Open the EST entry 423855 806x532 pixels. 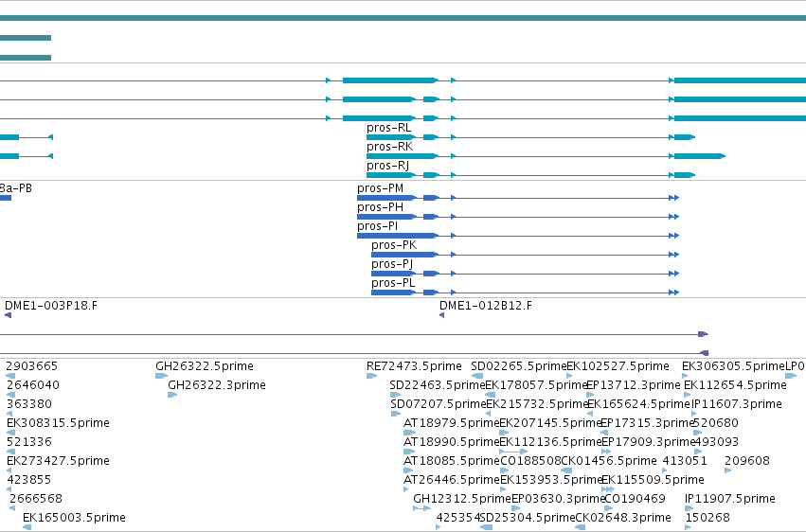(29, 480)
